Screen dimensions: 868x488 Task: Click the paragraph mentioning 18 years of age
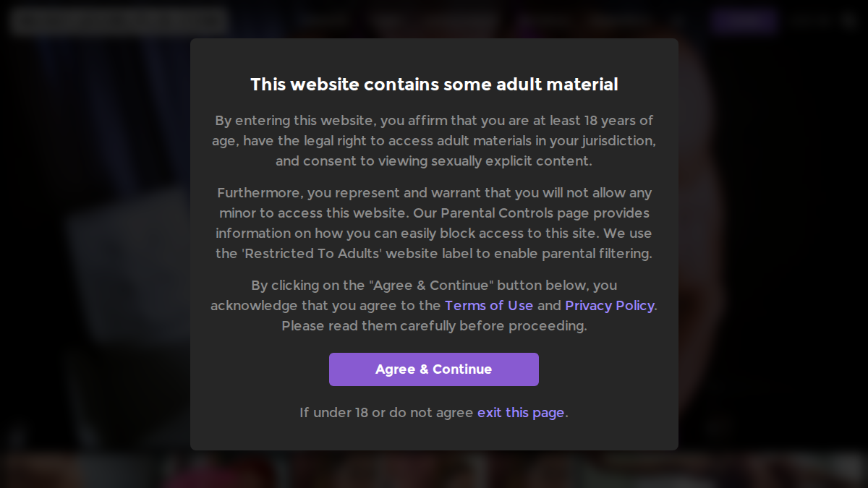click(434, 141)
